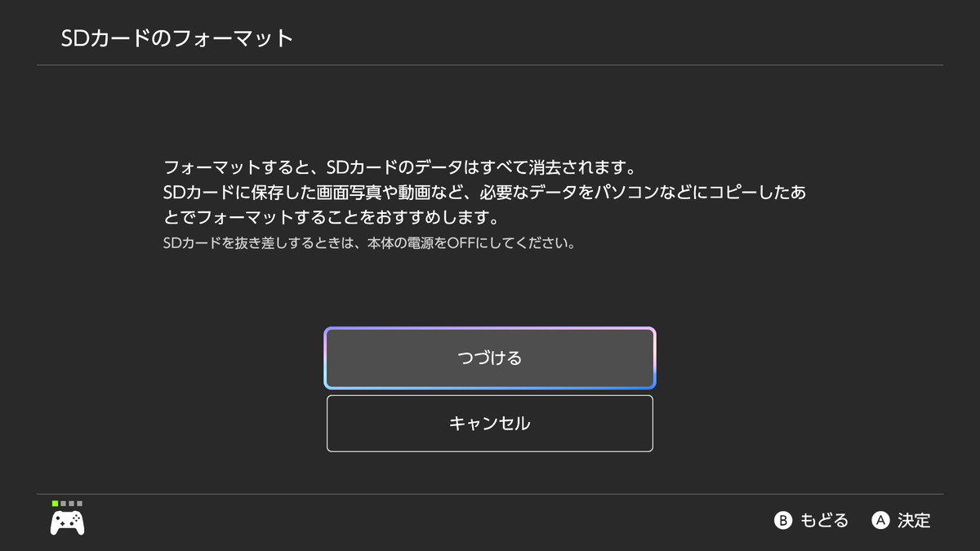Click the small note about removing the SD card
The image size is (980, 551).
click(x=369, y=243)
